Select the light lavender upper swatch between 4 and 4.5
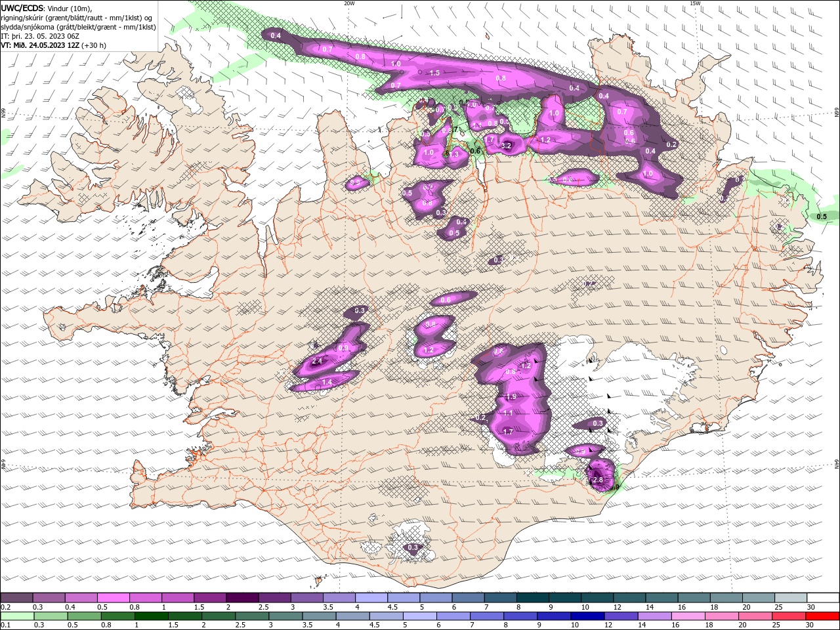The width and height of the screenshot is (840, 630). (370, 598)
